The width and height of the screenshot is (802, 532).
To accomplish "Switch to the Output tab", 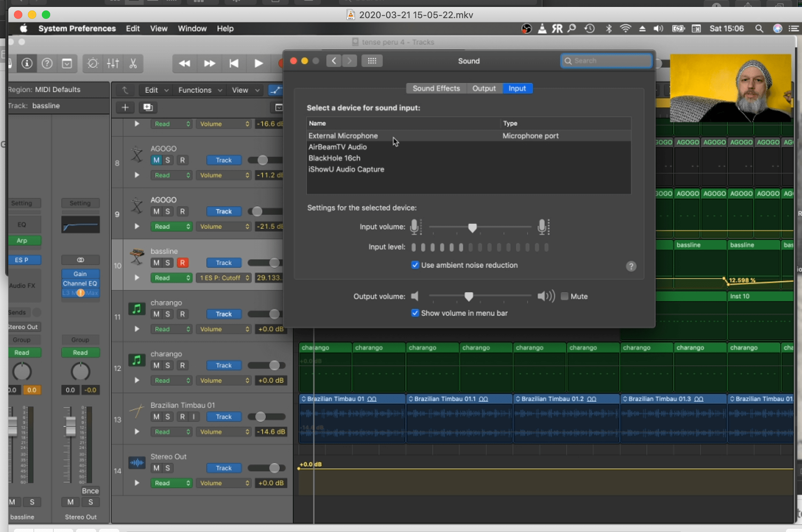I will pyautogui.click(x=484, y=88).
